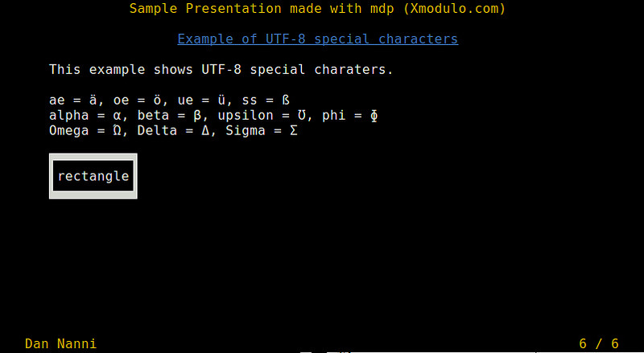This screenshot has height=353, width=644.
Task: Click the ü character
Action: (x=221, y=101)
